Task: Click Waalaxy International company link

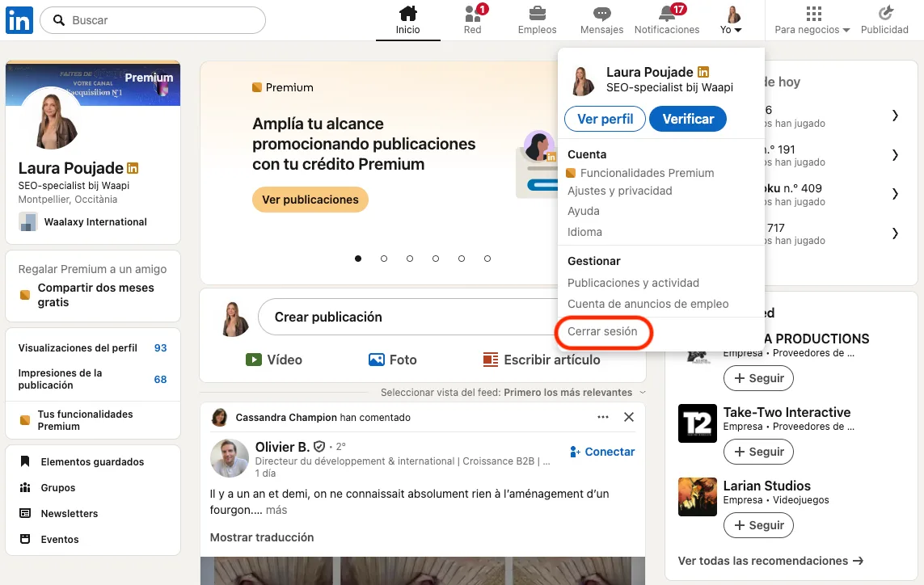Action: pyautogui.click(x=83, y=222)
